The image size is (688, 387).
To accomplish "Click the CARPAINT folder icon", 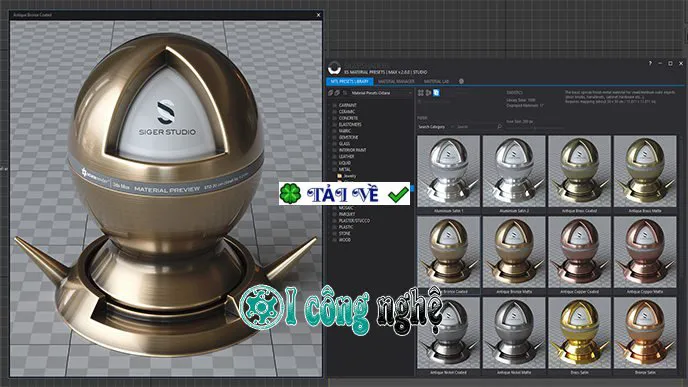I will point(334,105).
